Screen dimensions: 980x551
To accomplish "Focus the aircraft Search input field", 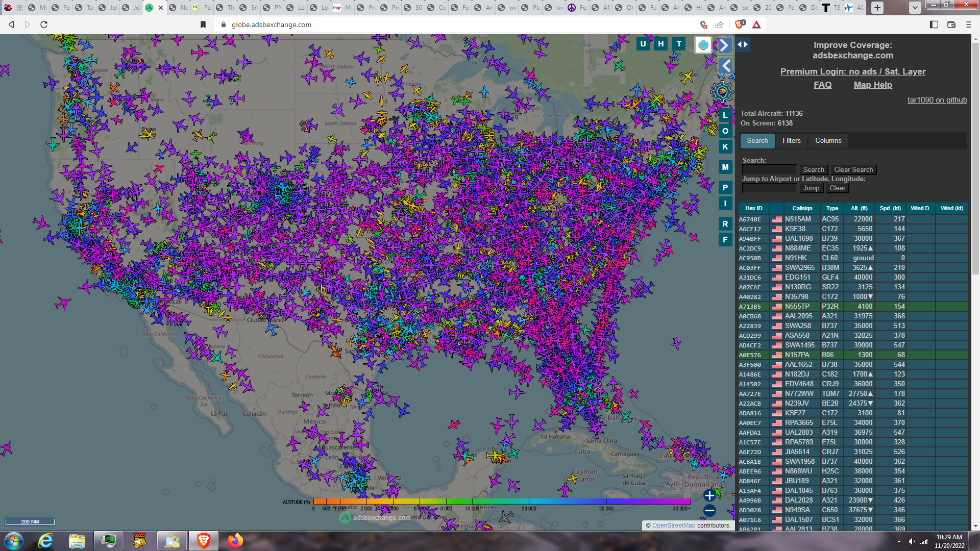I will tap(769, 169).
